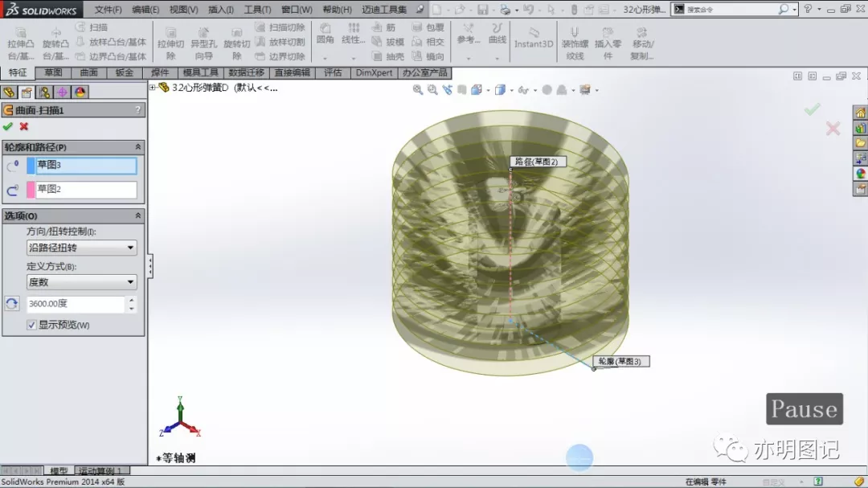Screen dimensions: 868x488
Task: Click help question mark in sweep panel
Action: [x=138, y=110]
